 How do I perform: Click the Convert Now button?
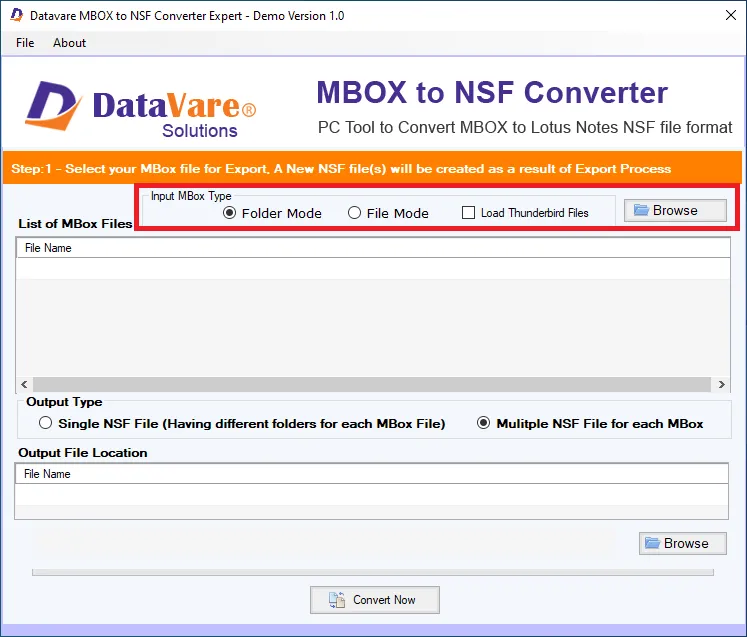pyautogui.click(x=374, y=600)
